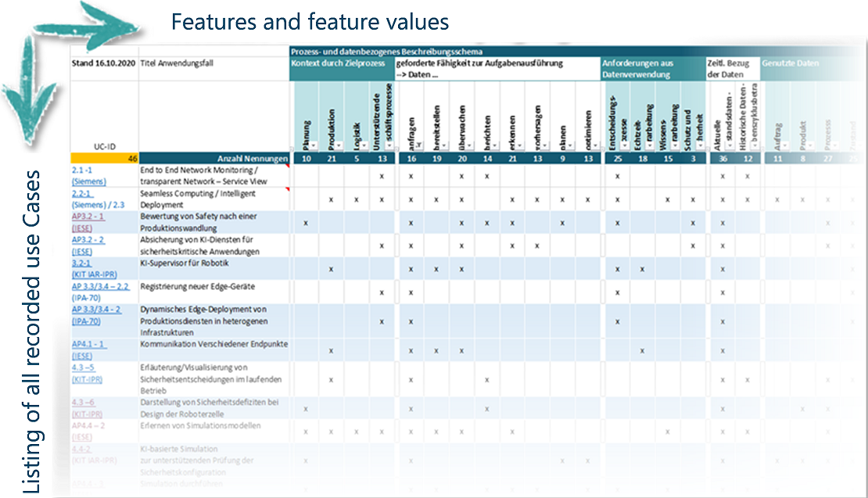Open the optimieren column filter dropdown

pyautogui.click(x=596, y=146)
